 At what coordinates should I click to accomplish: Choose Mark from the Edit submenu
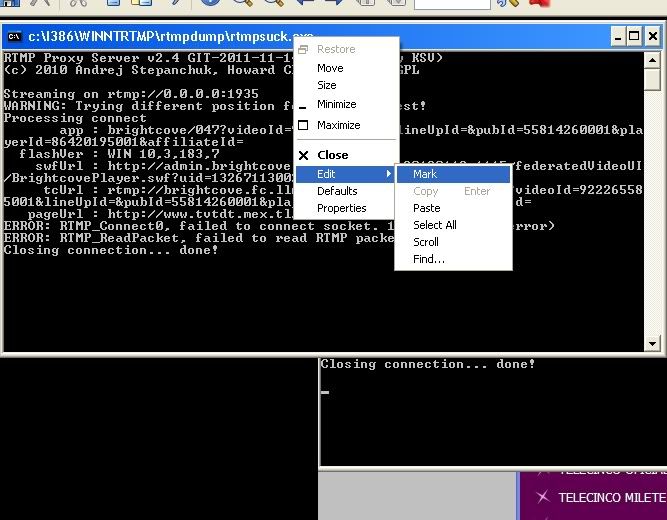pos(425,174)
